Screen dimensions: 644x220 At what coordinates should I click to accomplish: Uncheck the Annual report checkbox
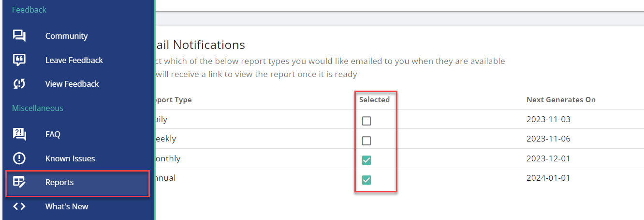tap(366, 180)
